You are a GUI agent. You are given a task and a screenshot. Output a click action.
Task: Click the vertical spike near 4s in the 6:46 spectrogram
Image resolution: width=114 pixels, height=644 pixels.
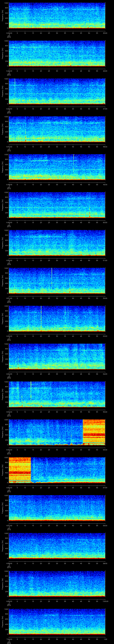click(x=15, y=88)
